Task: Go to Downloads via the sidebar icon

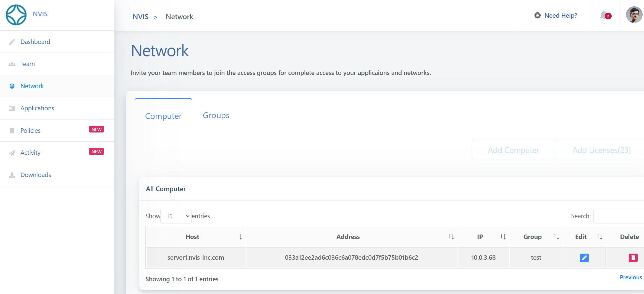Action: [x=12, y=175]
